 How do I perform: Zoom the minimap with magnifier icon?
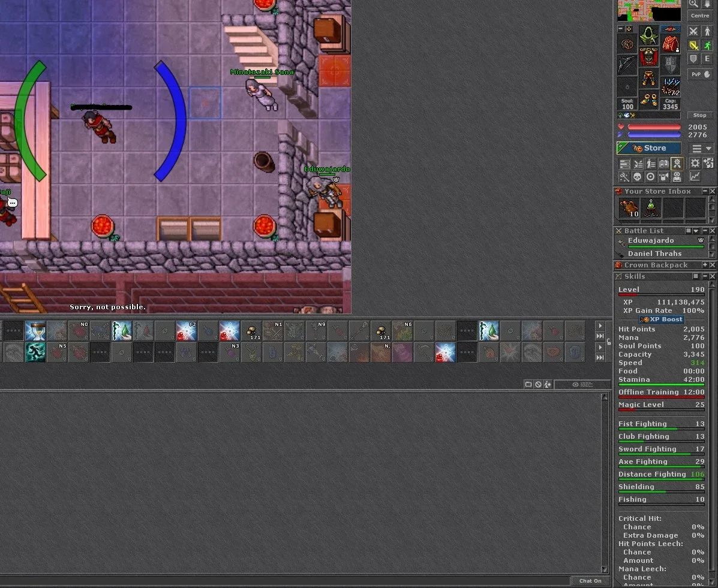(694, 4)
